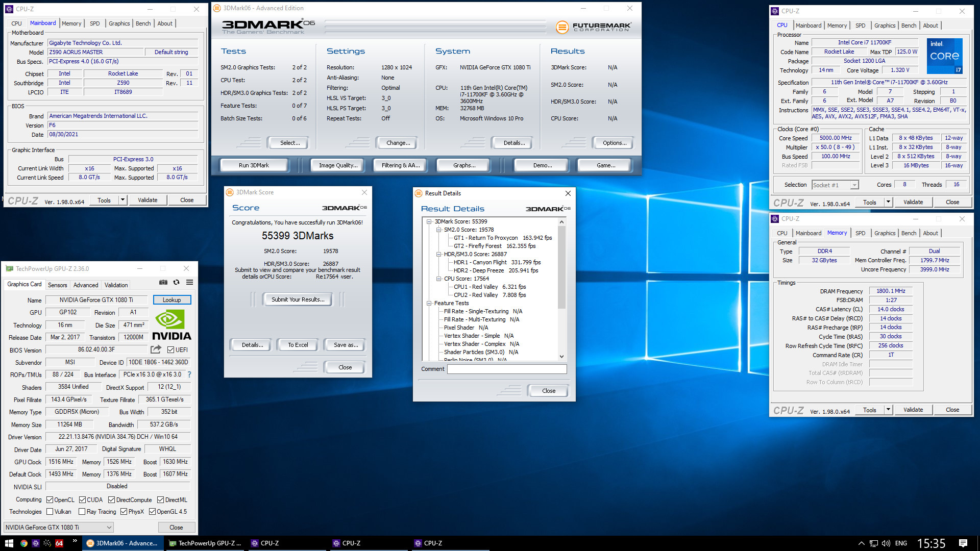Click the volume icon in system tray
This screenshot has height=551, width=980.
tap(886, 543)
